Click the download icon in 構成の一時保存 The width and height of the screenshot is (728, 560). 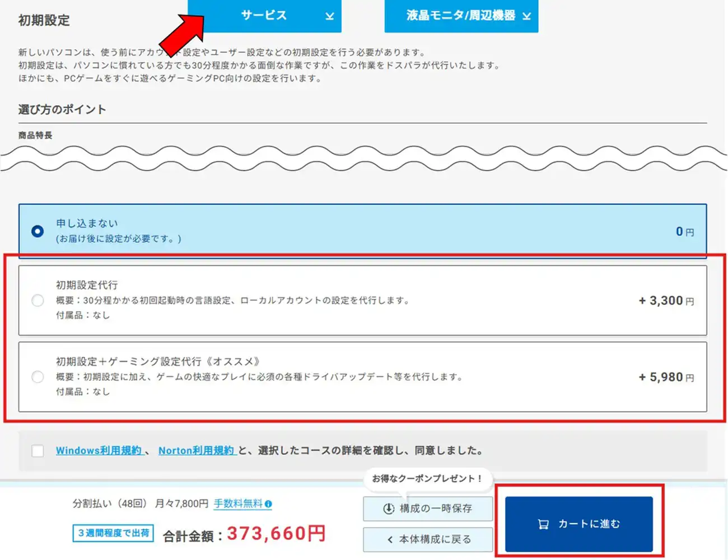pos(389,508)
